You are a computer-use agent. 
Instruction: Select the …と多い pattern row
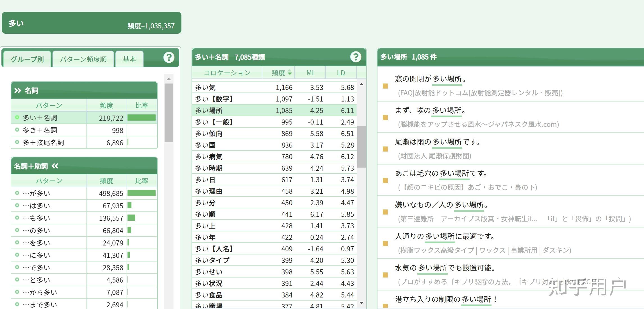click(84, 280)
